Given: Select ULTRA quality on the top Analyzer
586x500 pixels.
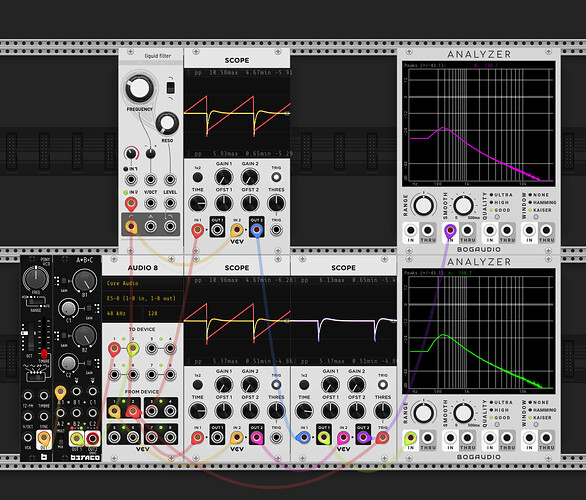Looking at the screenshot, I should point(501,195).
